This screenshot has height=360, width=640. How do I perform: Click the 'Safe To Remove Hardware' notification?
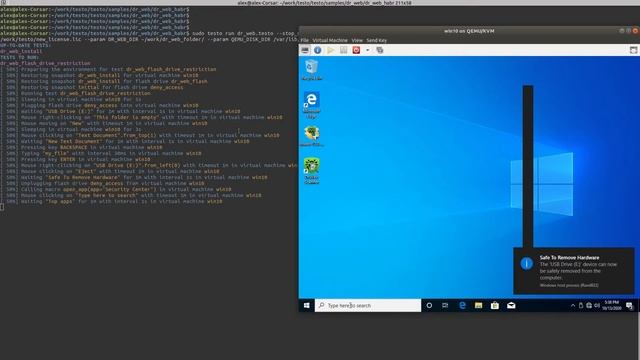tap(573, 271)
